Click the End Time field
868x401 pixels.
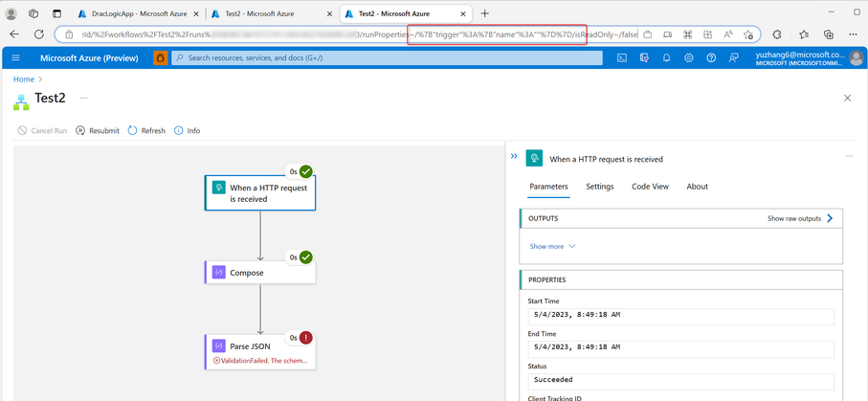(x=680, y=349)
